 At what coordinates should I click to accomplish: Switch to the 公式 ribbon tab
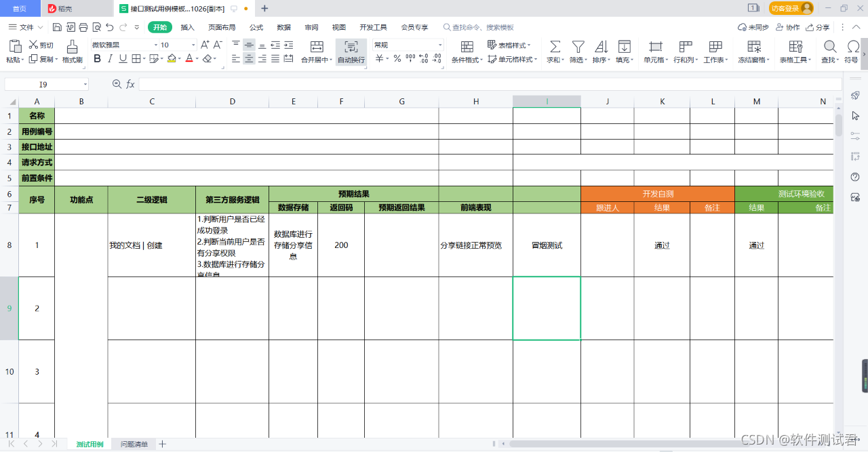point(256,27)
